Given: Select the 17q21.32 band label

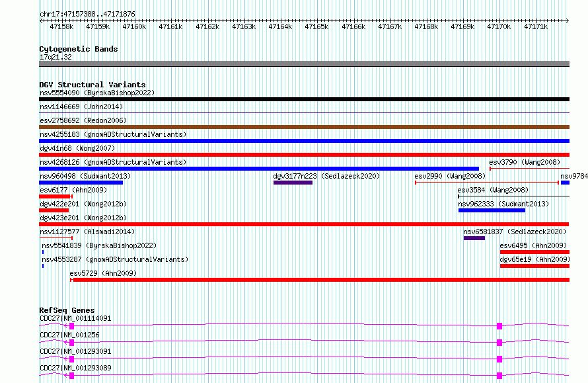Looking at the screenshot, I should coord(55,57).
